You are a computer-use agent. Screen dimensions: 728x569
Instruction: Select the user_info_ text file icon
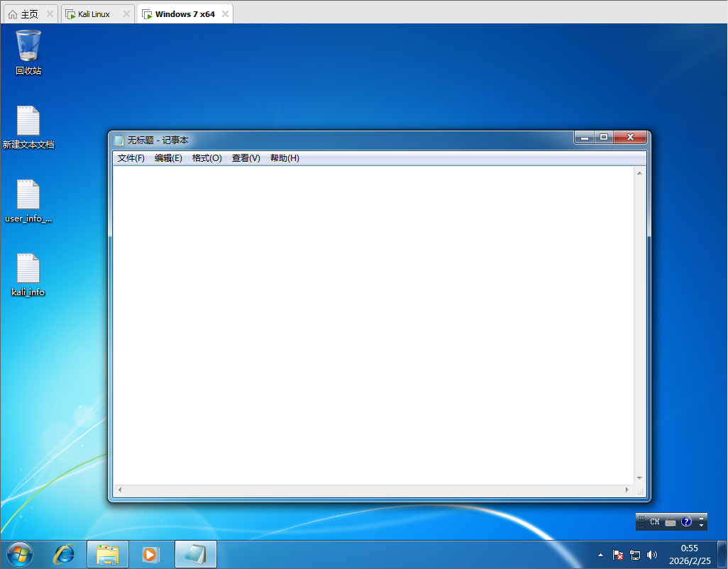(28, 201)
